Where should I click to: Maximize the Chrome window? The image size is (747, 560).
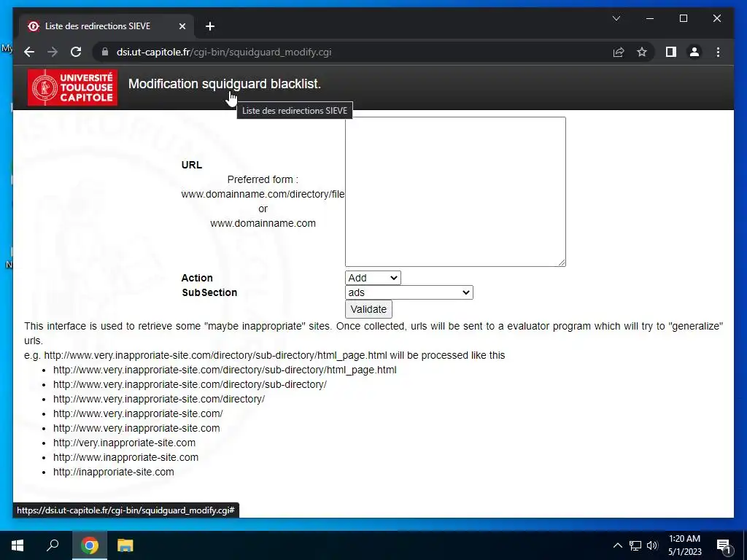pyautogui.click(x=683, y=18)
